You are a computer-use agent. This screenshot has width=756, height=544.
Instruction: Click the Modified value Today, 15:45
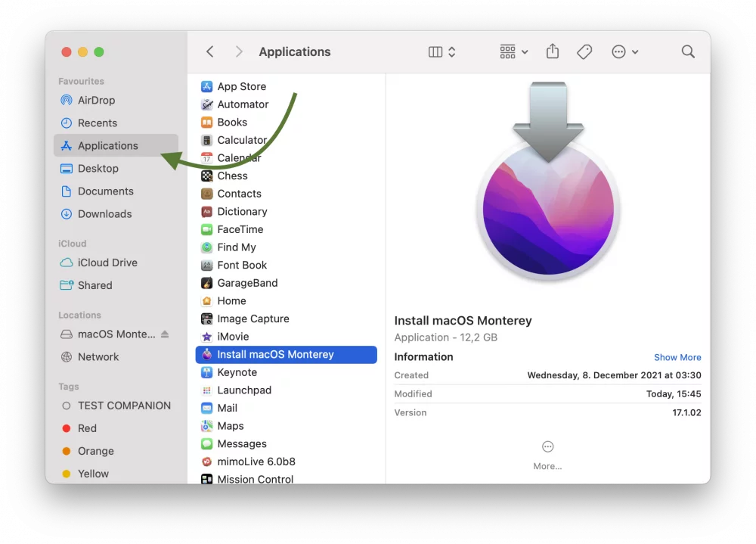point(674,394)
